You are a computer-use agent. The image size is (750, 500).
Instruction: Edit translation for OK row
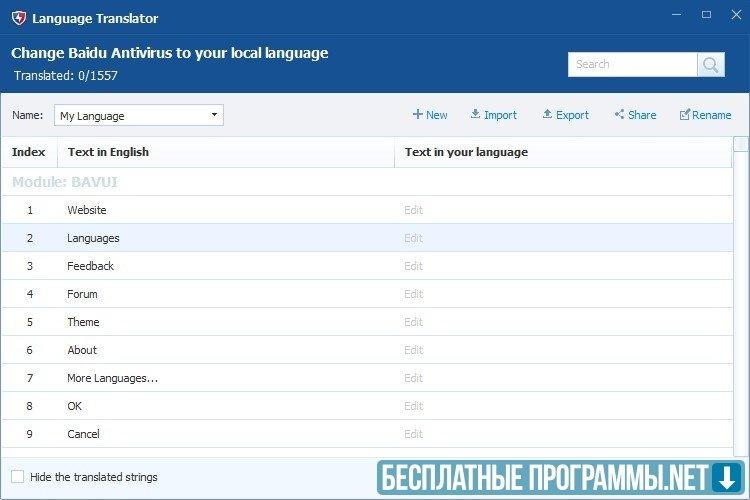[x=413, y=406]
